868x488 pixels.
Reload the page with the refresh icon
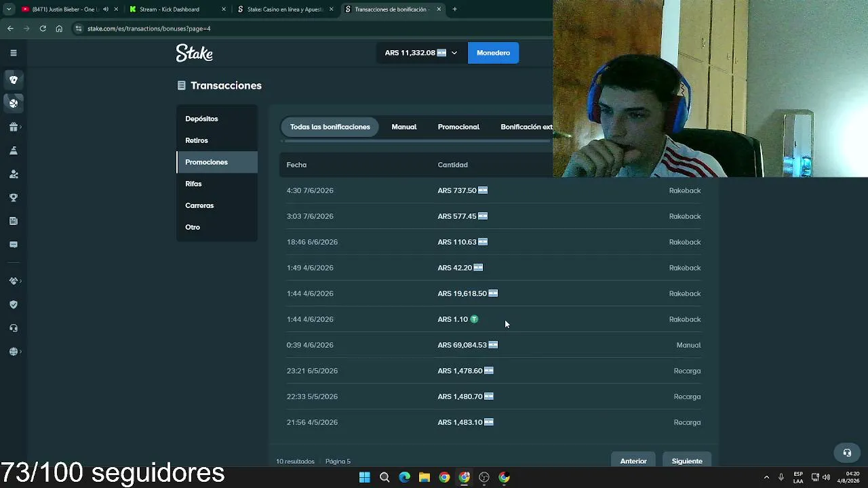coord(43,28)
